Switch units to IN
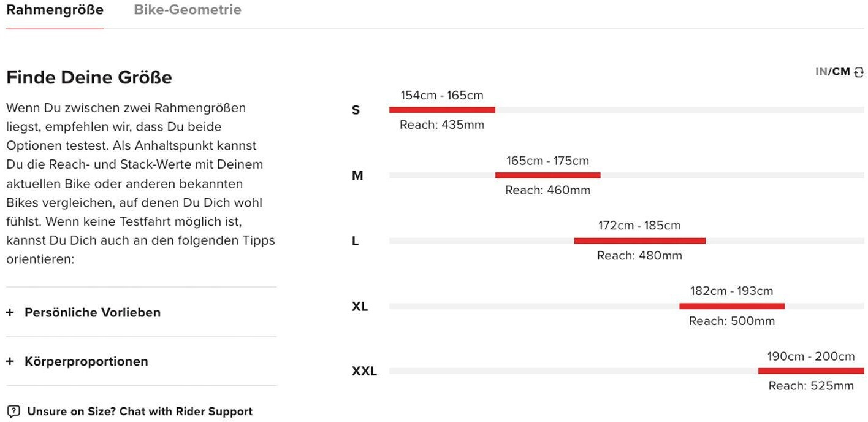This screenshot has width=868, height=422. coord(821,72)
